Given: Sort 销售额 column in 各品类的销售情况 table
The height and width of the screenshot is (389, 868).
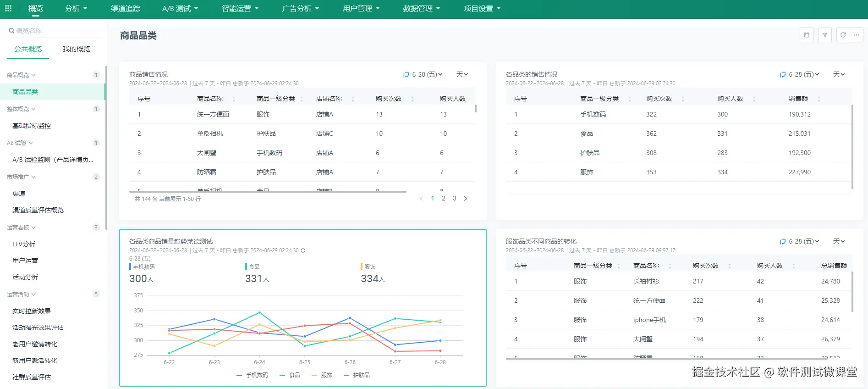Looking at the screenshot, I should [819, 99].
